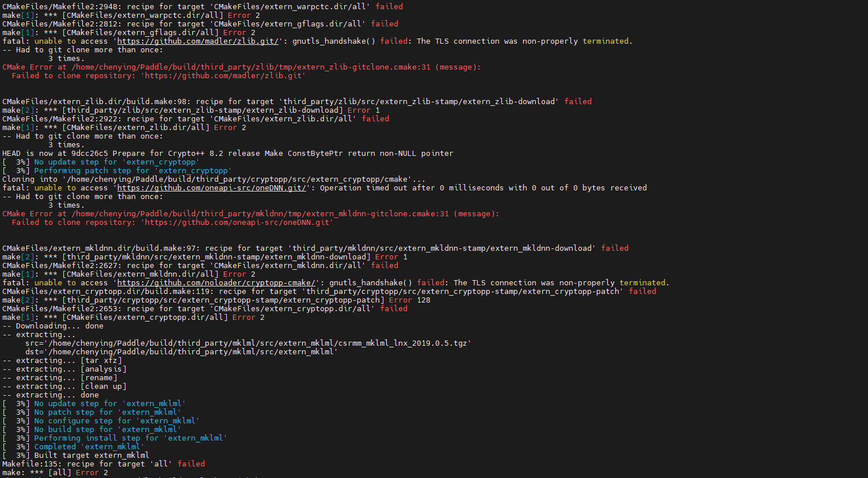The width and height of the screenshot is (868, 478).
Task: Click the extern_zlib.dir/build.make:98 failed line
Action: 297,102
